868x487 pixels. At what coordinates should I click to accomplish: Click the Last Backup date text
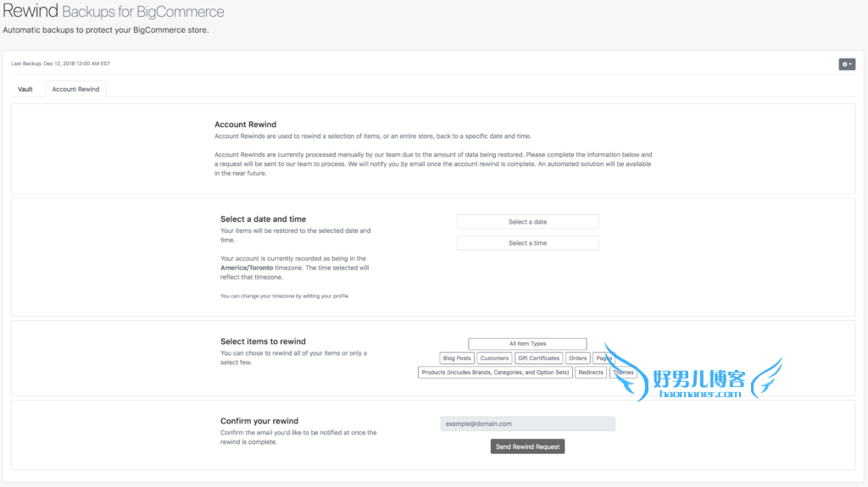[x=60, y=64]
